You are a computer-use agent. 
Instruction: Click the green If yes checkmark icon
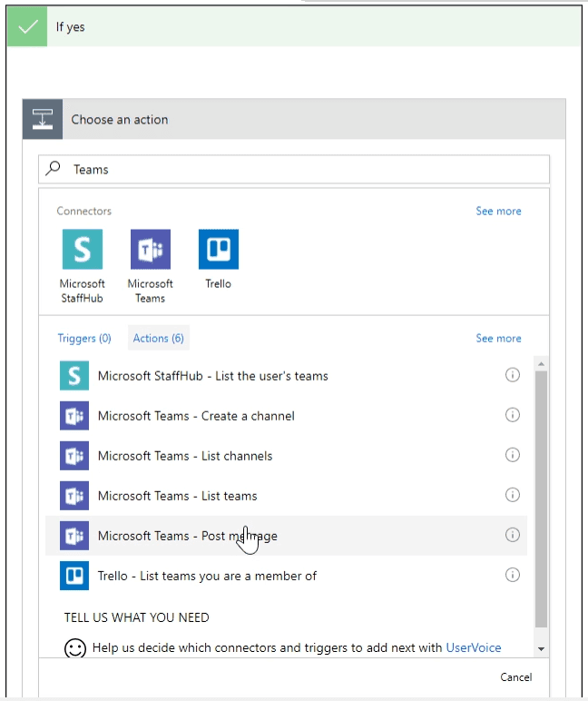click(x=28, y=26)
